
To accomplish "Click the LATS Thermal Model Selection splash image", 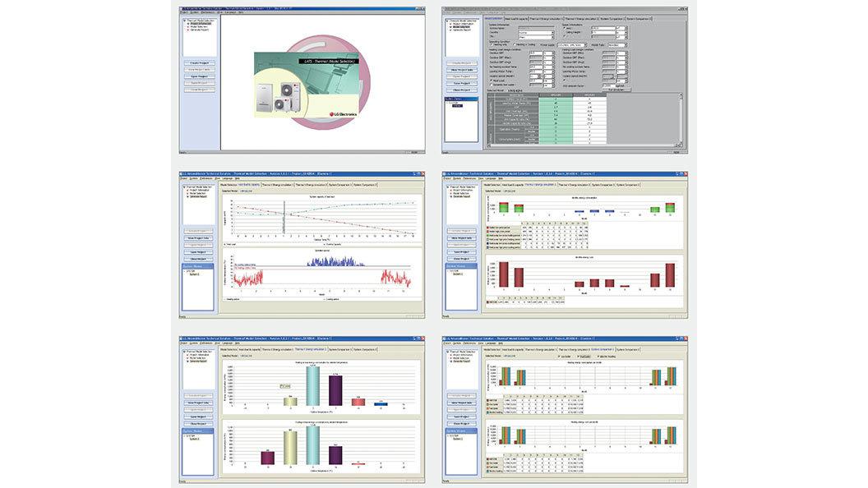I will point(306,85).
